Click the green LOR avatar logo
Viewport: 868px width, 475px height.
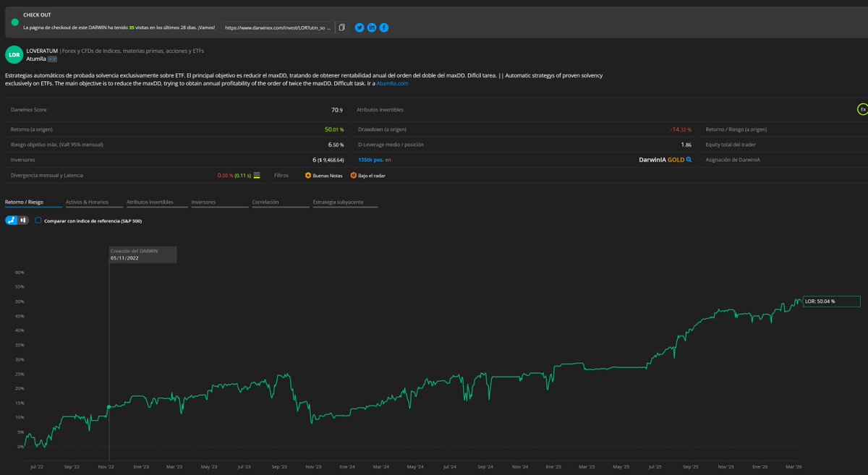pos(14,54)
